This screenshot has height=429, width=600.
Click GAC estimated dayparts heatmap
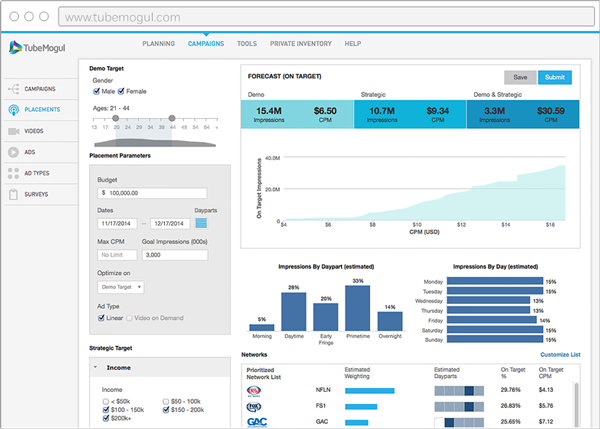pos(459,422)
